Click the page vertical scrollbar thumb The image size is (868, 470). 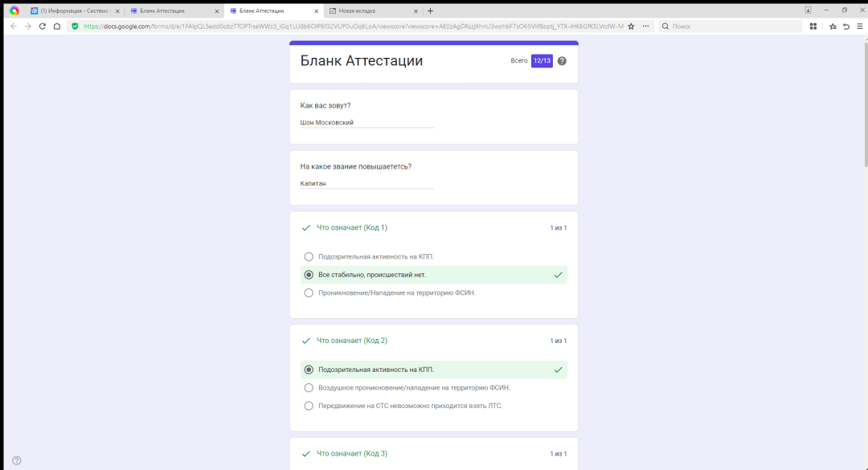tap(866, 104)
